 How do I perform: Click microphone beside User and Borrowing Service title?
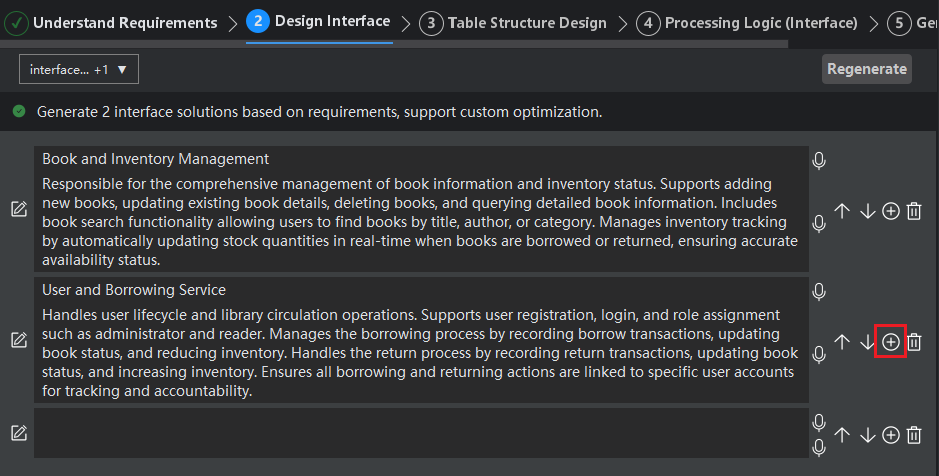click(819, 291)
